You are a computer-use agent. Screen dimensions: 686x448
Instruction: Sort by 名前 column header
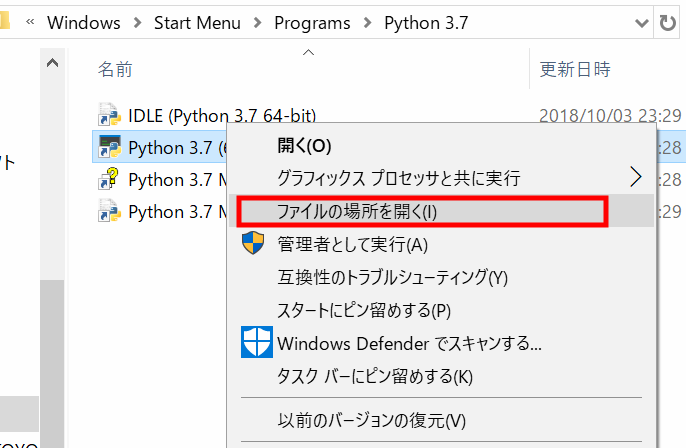[x=115, y=69]
